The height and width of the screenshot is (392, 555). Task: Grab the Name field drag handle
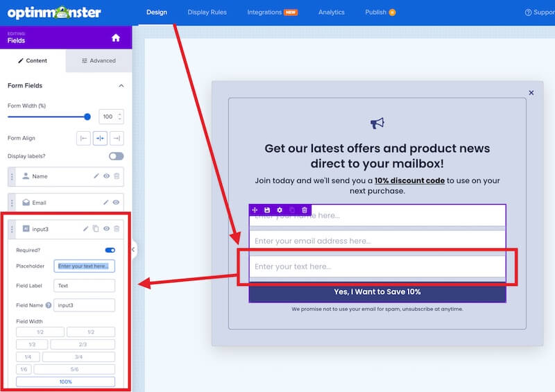tap(12, 176)
